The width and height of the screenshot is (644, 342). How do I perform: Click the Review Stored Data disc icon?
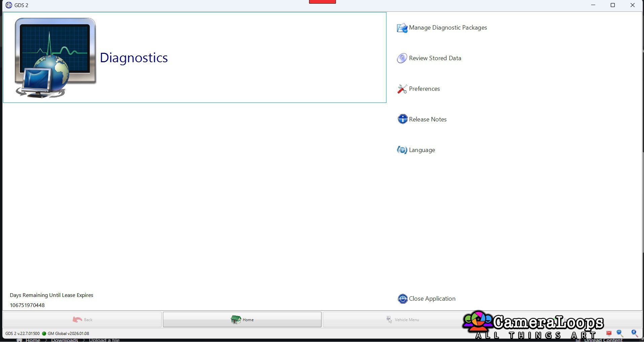coord(402,59)
